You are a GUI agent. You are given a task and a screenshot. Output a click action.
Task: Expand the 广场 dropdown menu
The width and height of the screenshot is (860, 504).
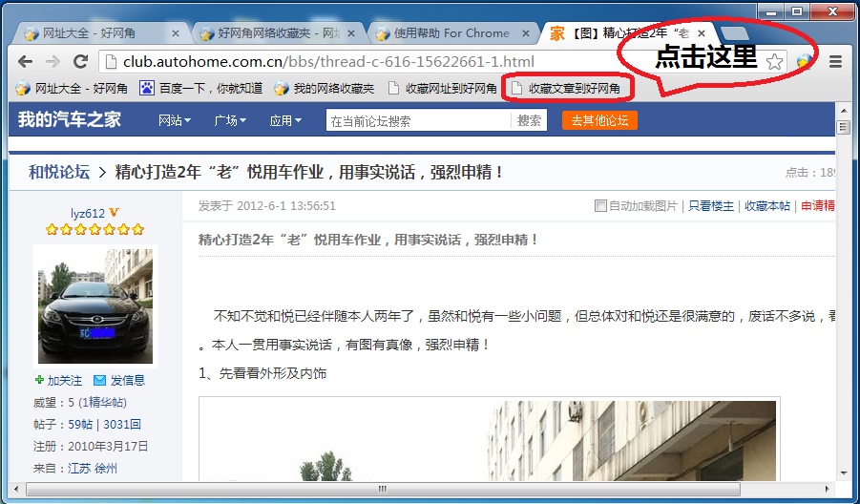[x=230, y=121]
